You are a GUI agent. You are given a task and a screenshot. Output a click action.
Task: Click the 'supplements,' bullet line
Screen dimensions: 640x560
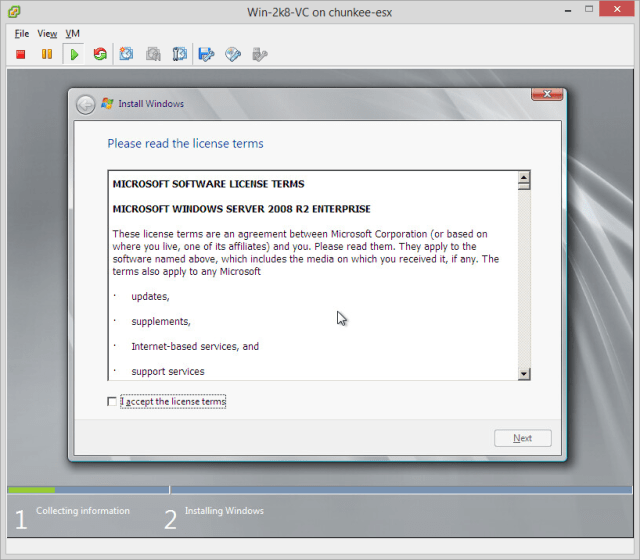coord(161,322)
